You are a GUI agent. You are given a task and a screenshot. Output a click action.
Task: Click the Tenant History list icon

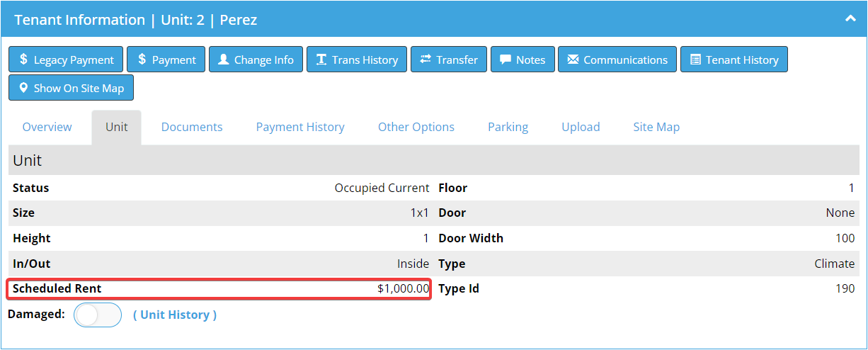point(695,60)
